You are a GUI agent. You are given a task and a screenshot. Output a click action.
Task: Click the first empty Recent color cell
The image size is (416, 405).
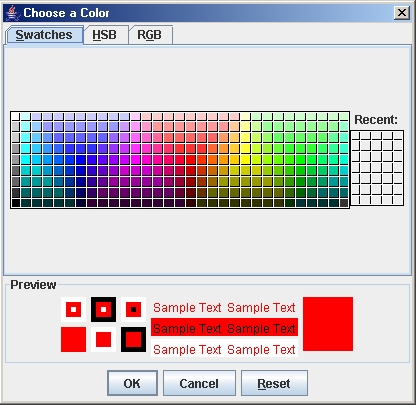pyautogui.click(x=356, y=135)
